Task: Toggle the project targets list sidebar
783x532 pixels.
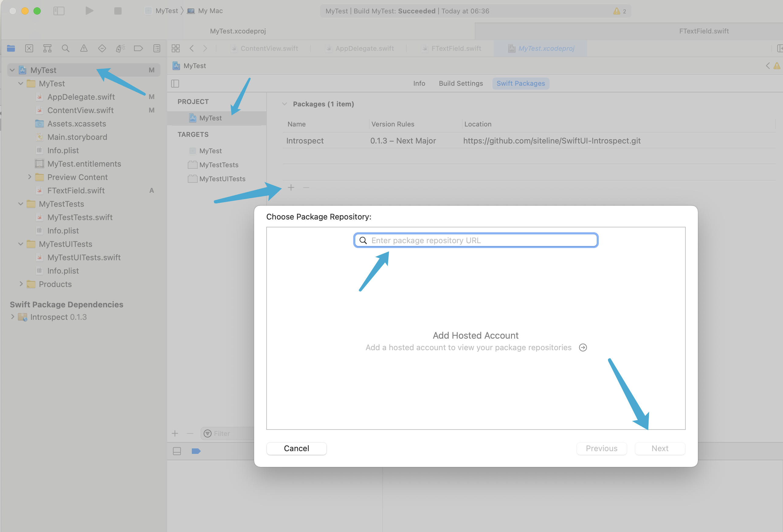Action: click(x=175, y=84)
